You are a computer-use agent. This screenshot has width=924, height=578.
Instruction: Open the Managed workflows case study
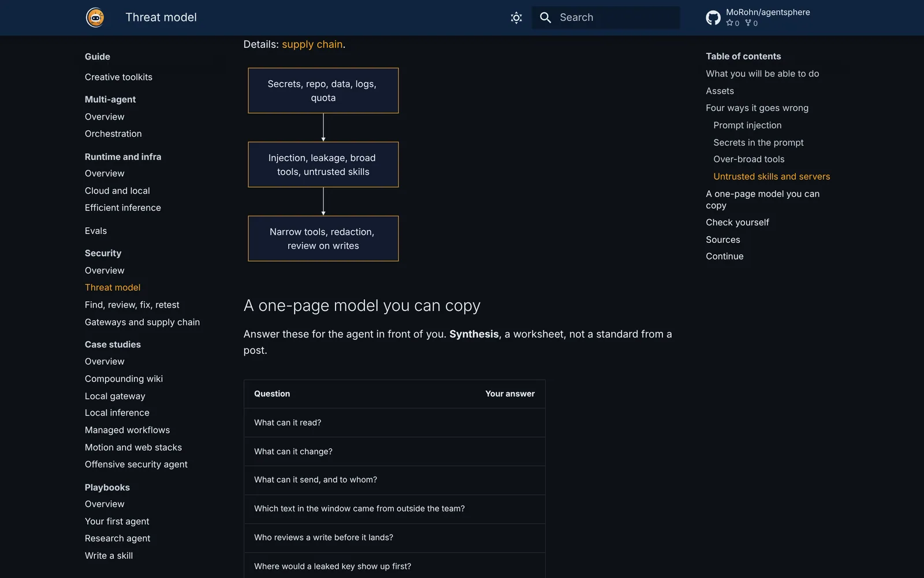[128, 430]
